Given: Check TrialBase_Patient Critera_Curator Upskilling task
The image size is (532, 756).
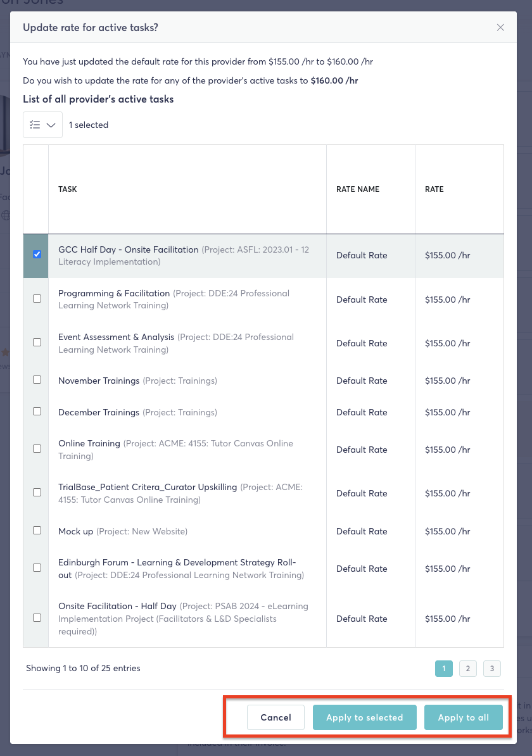Looking at the screenshot, I should 37,493.
